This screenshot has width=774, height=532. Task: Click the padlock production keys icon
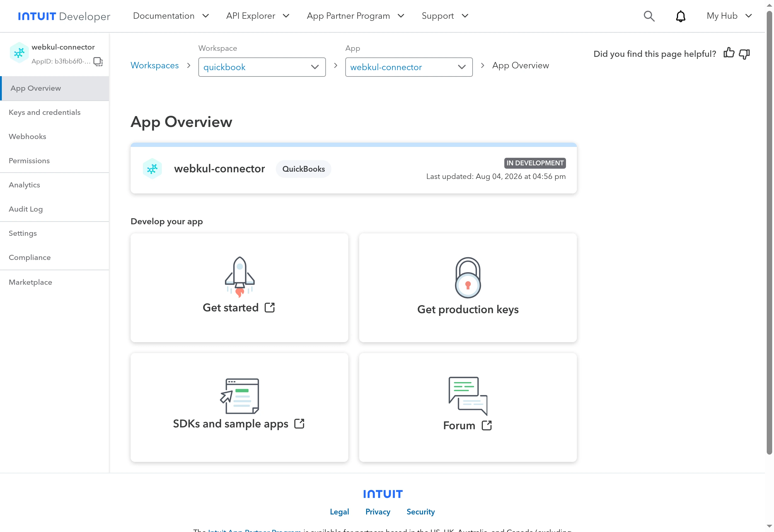[468, 277]
